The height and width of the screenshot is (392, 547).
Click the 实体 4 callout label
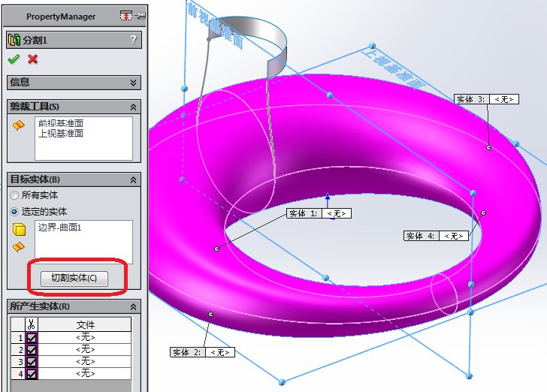(x=421, y=236)
